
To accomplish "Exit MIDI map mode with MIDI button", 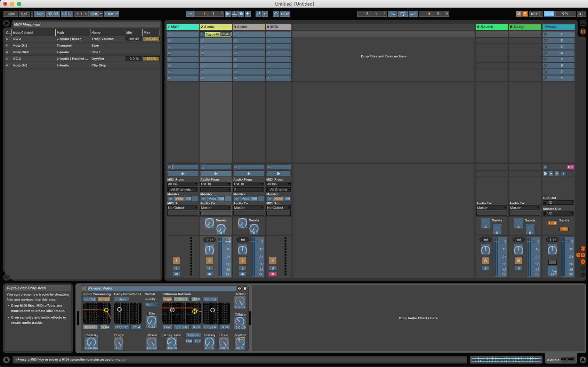I will (549, 14).
